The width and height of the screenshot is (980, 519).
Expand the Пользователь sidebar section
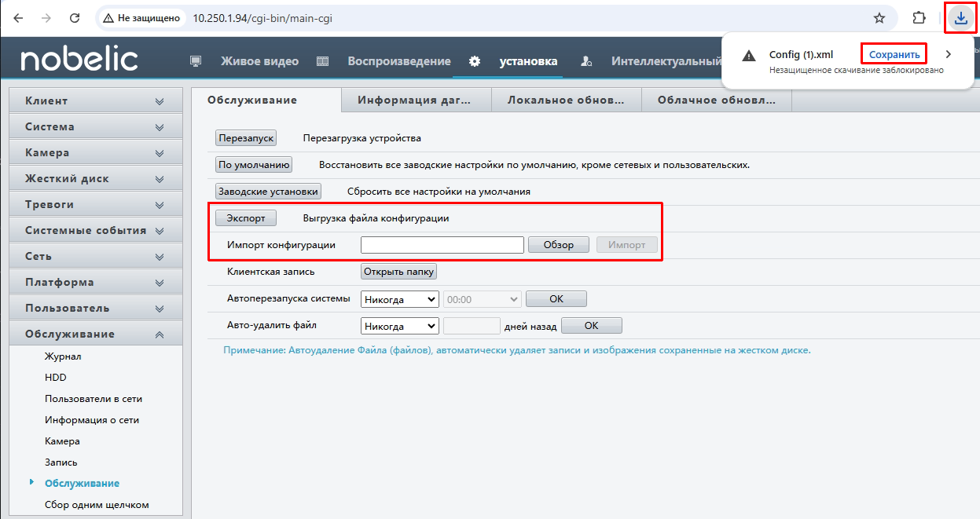click(x=95, y=308)
